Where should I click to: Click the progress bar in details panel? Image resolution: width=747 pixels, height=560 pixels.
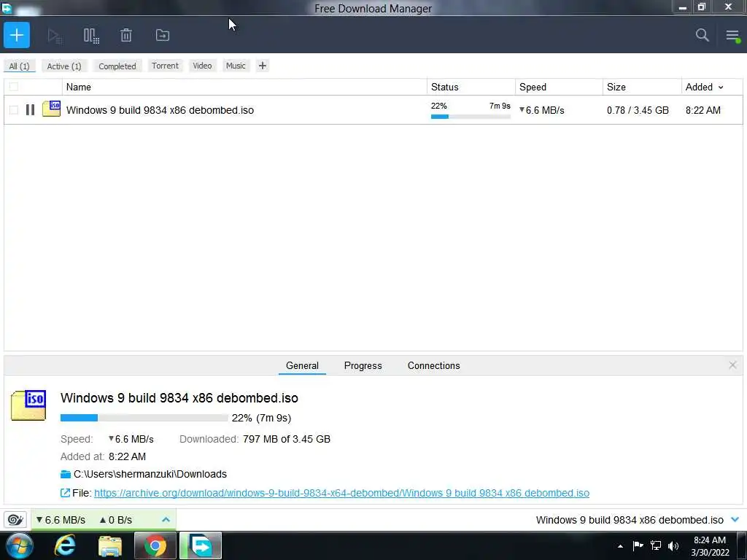pyautogui.click(x=144, y=418)
